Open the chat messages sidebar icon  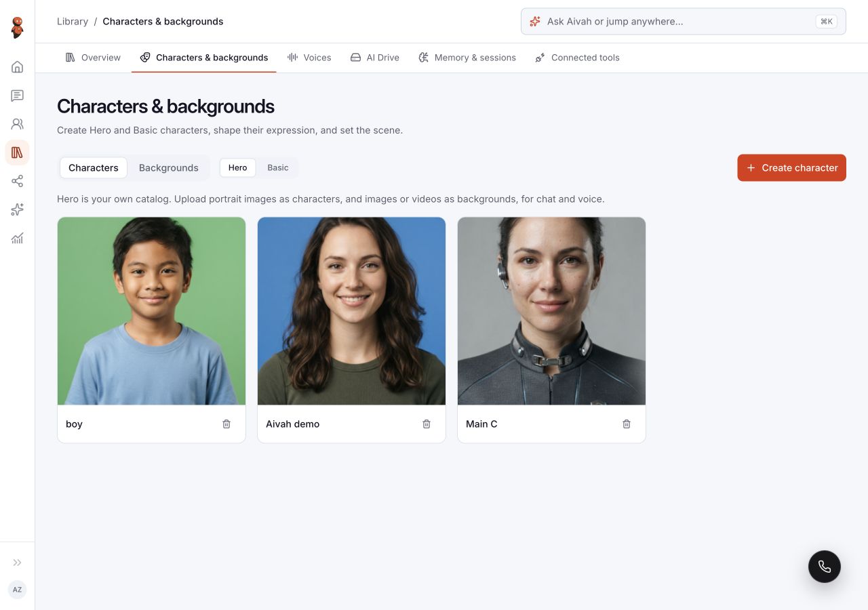[x=18, y=96]
